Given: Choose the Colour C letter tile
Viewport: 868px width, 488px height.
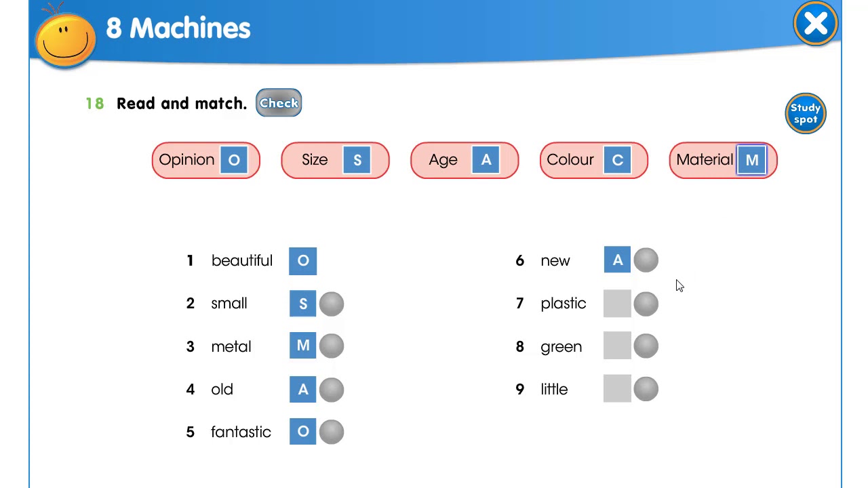Looking at the screenshot, I should (617, 161).
